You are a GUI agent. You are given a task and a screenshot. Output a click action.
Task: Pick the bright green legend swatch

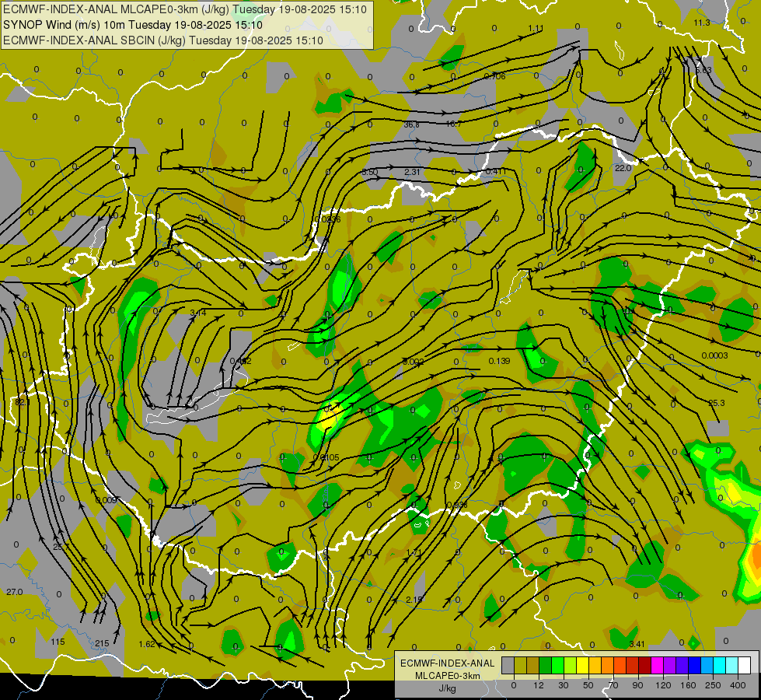pos(557,666)
